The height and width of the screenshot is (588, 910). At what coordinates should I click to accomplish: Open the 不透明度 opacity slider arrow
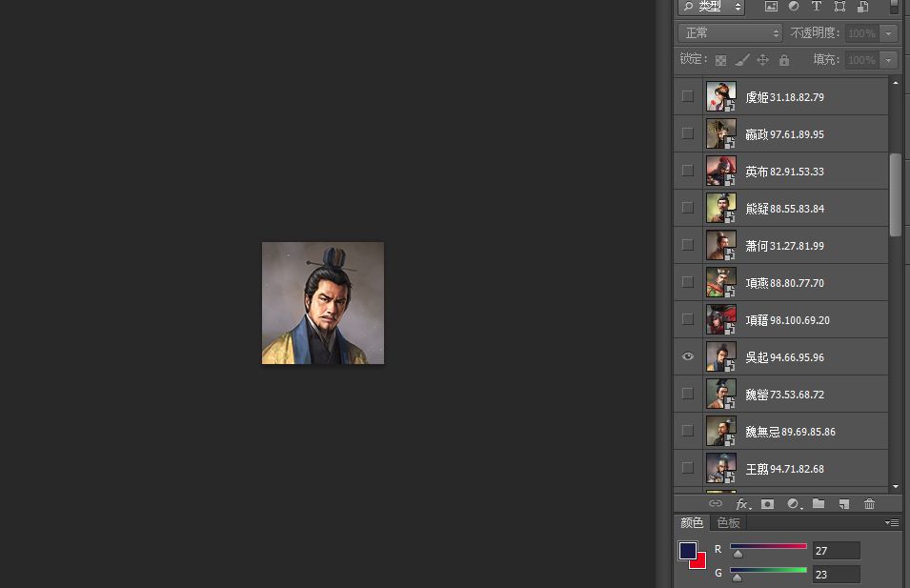point(888,33)
